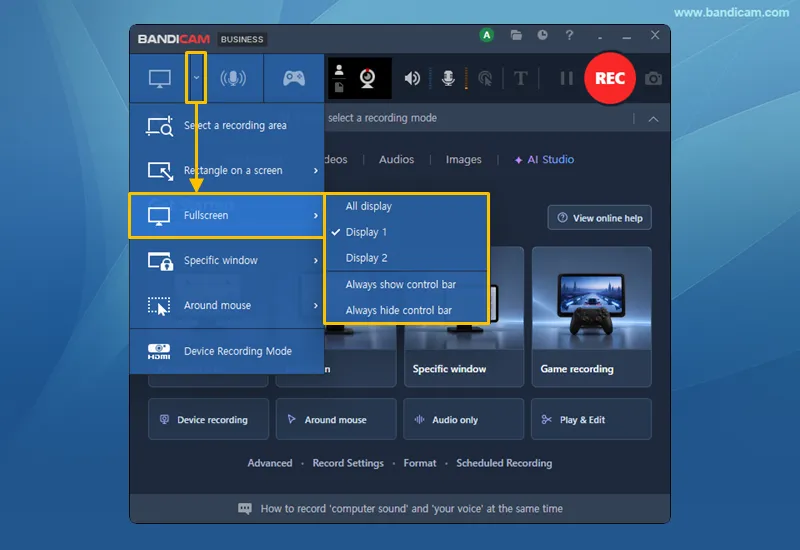800x550 pixels.
Task: Click the waveform icon on Audio only
Action: coord(419,419)
